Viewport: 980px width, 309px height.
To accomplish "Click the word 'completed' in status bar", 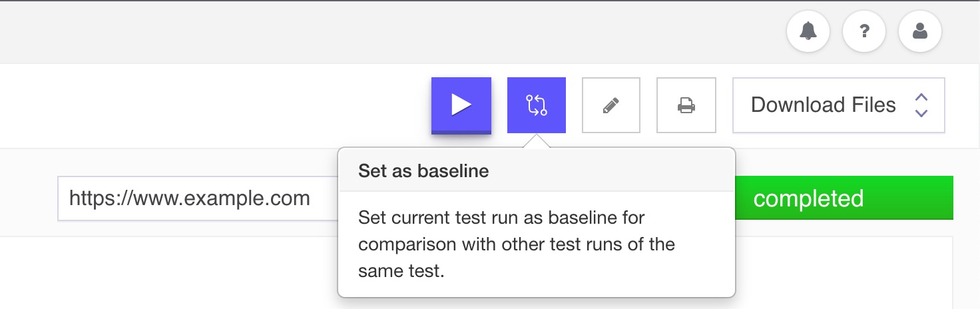I will 808,198.
